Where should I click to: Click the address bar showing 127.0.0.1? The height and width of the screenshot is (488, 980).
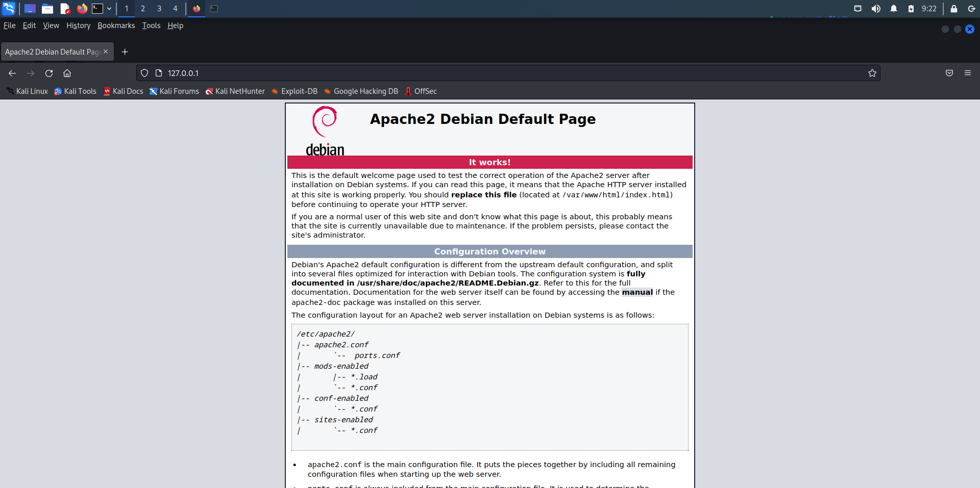click(x=508, y=73)
